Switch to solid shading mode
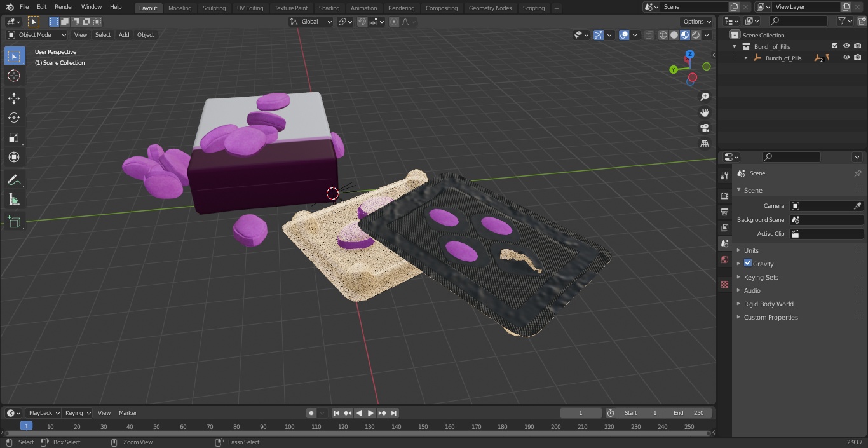 [674, 35]
